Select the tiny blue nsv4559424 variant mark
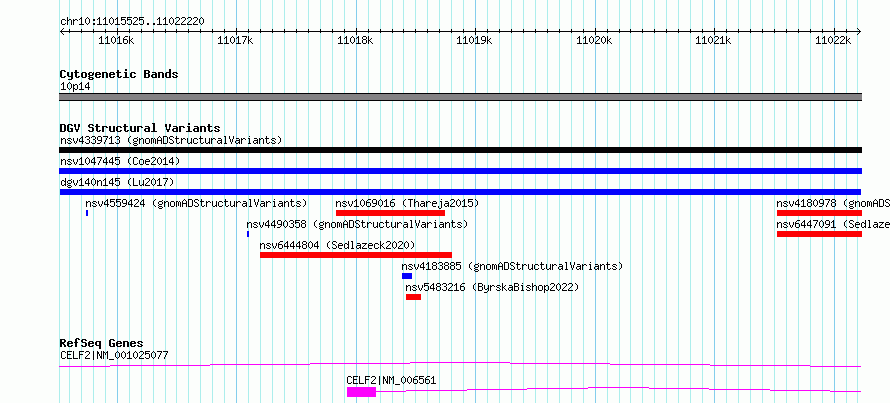 tap(87, 213)
